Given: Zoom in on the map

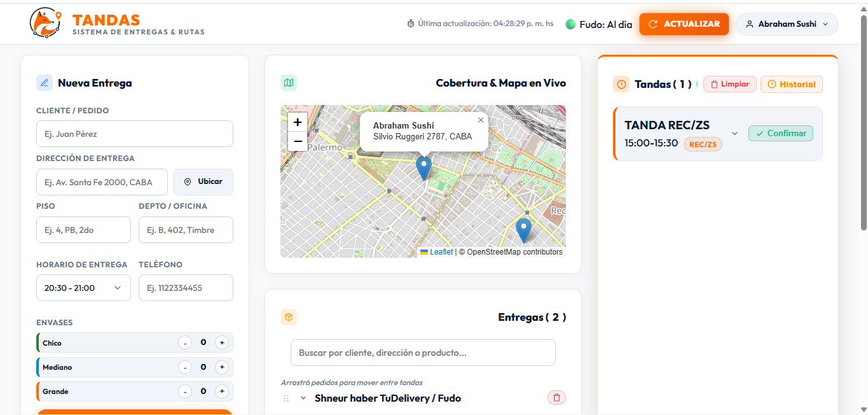Looking at the screenshot, I should tap(298, 122).
